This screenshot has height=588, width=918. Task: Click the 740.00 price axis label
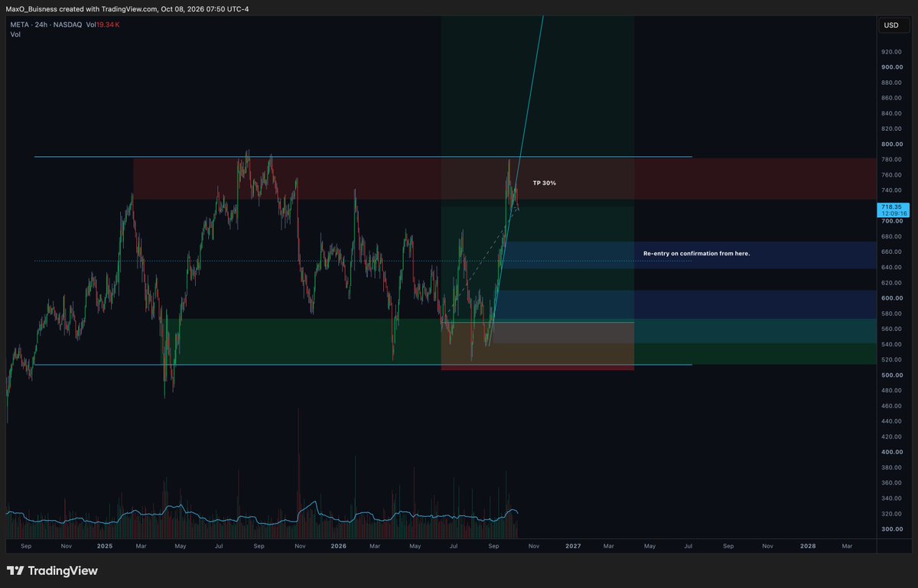pos(891,190)
